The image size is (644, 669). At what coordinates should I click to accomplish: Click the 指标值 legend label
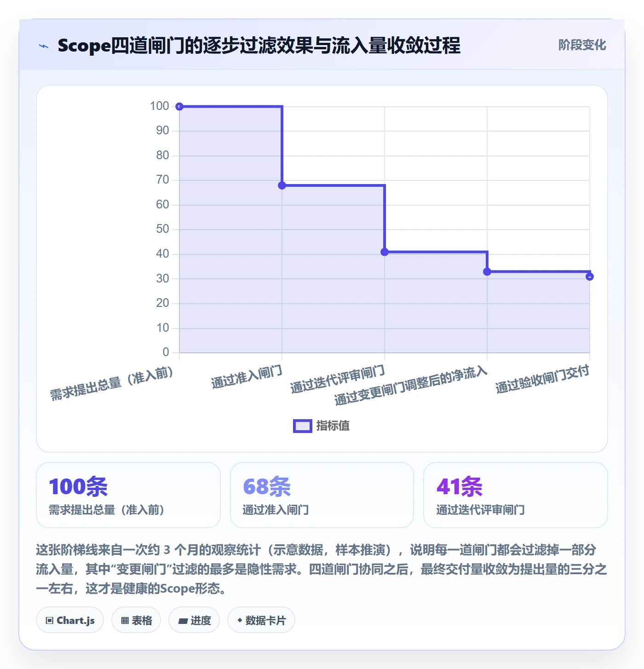click(x=333, y=426)
